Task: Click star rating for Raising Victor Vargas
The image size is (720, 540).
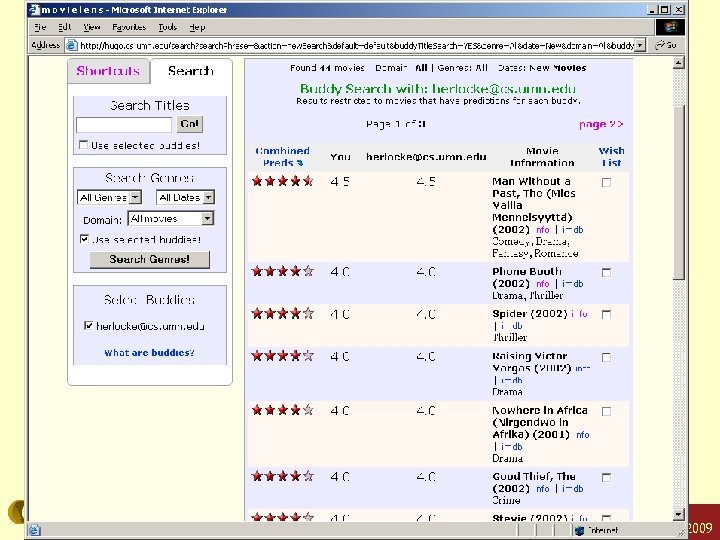Action: (x=282, y=355)
